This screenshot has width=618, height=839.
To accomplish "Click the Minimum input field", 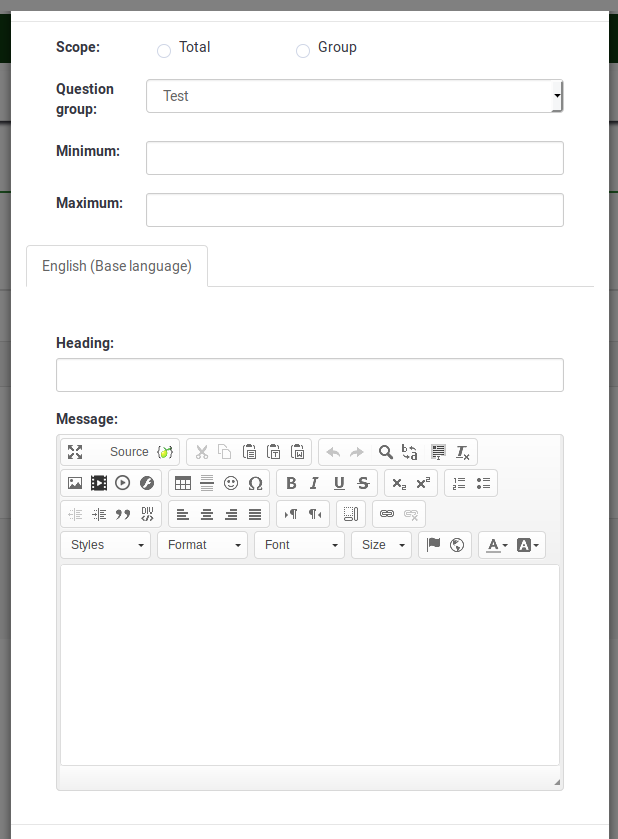I will click(x=354, y=158).
